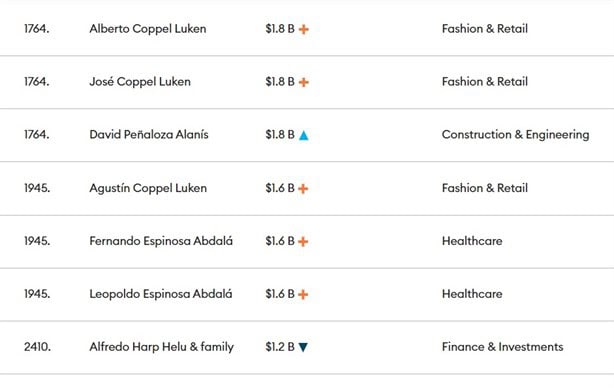Open José Coppel Luken's profile link

click(x=140, y=81)
